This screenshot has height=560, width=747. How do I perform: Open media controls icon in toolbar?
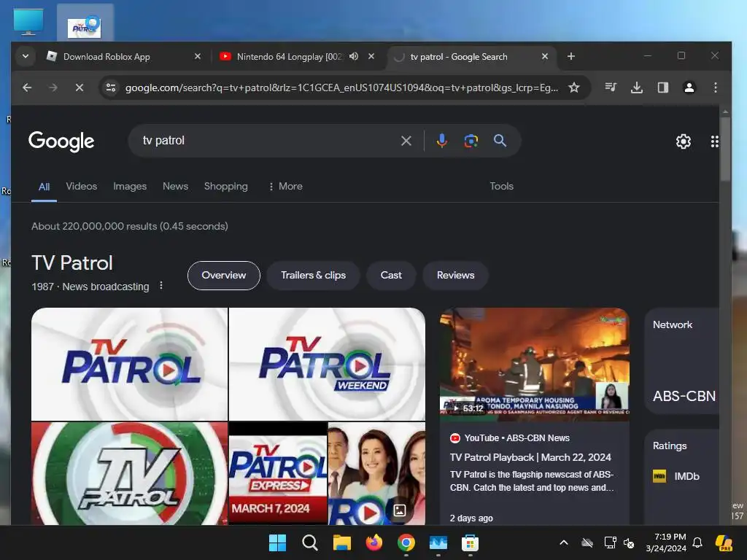(x=611, y=87)
